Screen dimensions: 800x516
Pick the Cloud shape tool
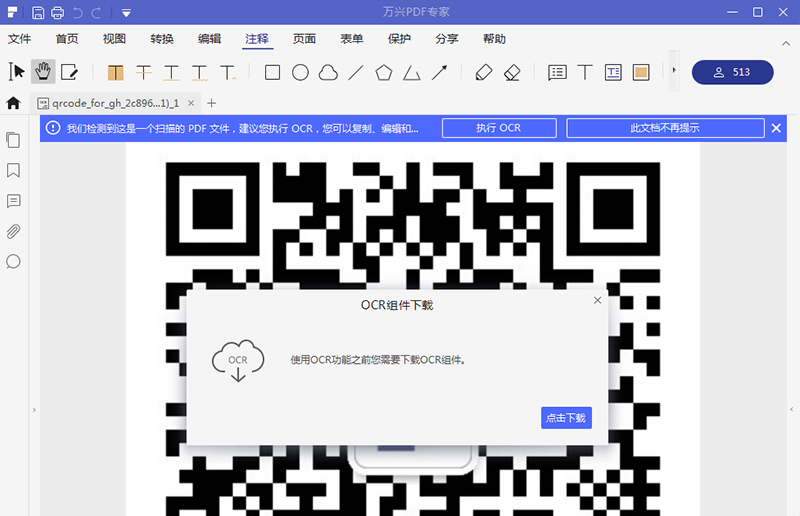pos(328,72)
